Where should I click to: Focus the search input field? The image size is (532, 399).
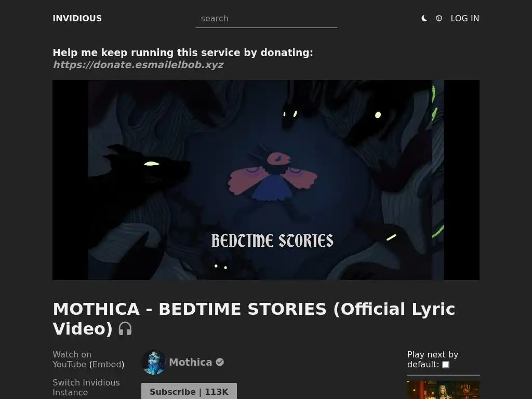tap(267, 19)
